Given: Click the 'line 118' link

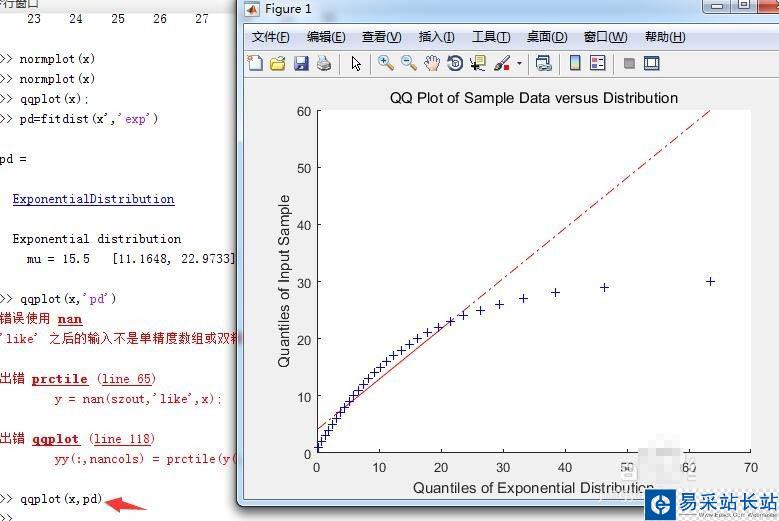Looking at the screenshot, I should click(122, 439).
